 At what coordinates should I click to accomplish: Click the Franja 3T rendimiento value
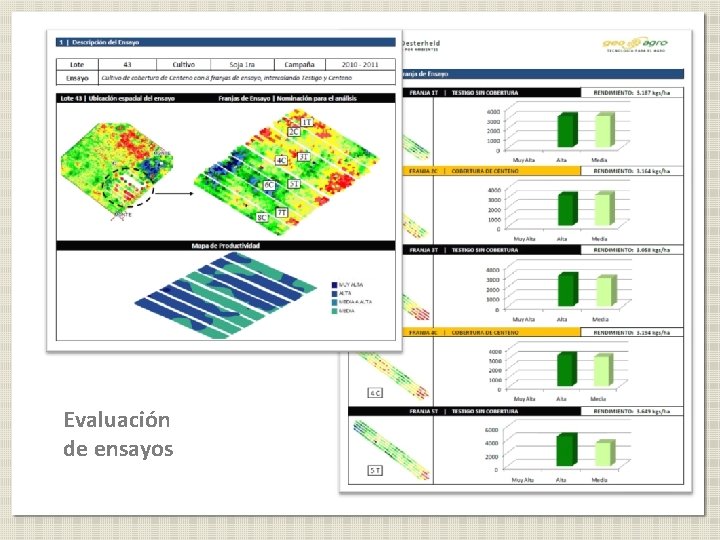(631, 250)
